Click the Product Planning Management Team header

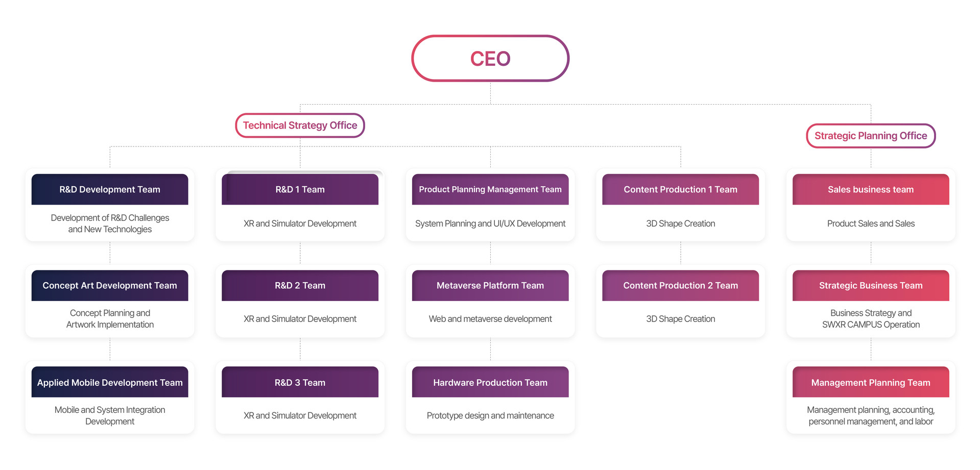[490, 189]
